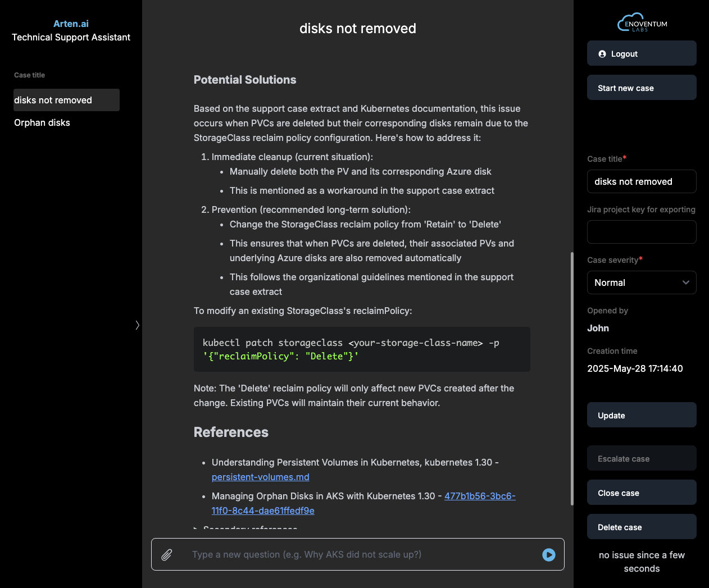Screen dimensions: 709x588
Task: Open the 'Orphan disks' case in the sidebar
Action: pyautogui.click(x=42, y=122)
